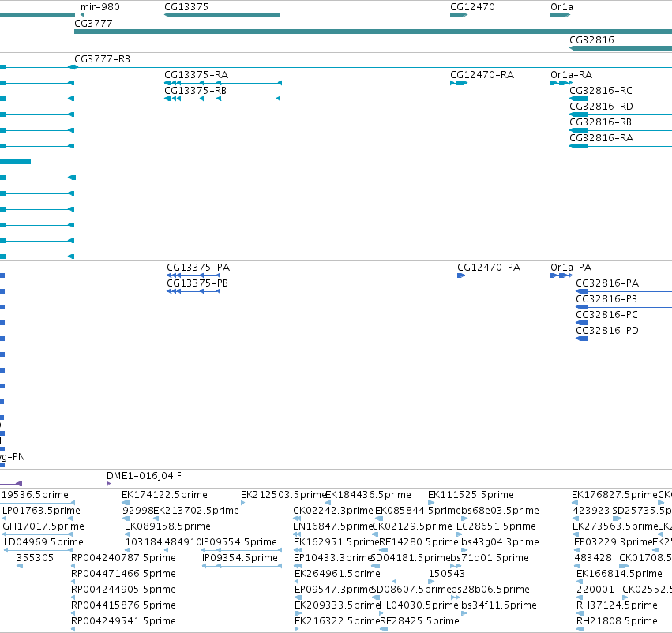Open the CG12470-RA transcript label
Image resolution: width=672 pixels, height=633 pixels.
(x=482, y=74)
